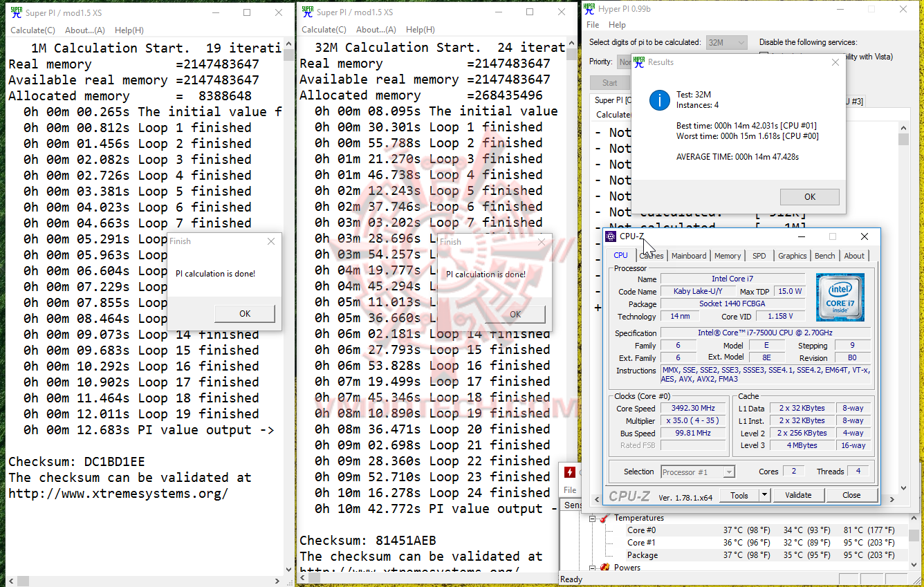
Task: Open About...(A) menu in the 32M Super PI window
Action: click(376, 30)
